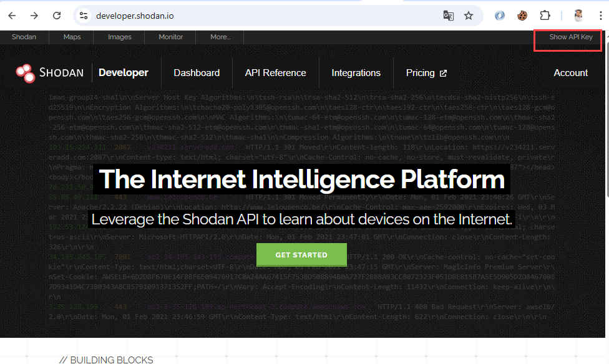Open the Pricing external link
Image resolution: width=609 pixels, height=364 pixels.
(426, 73)
